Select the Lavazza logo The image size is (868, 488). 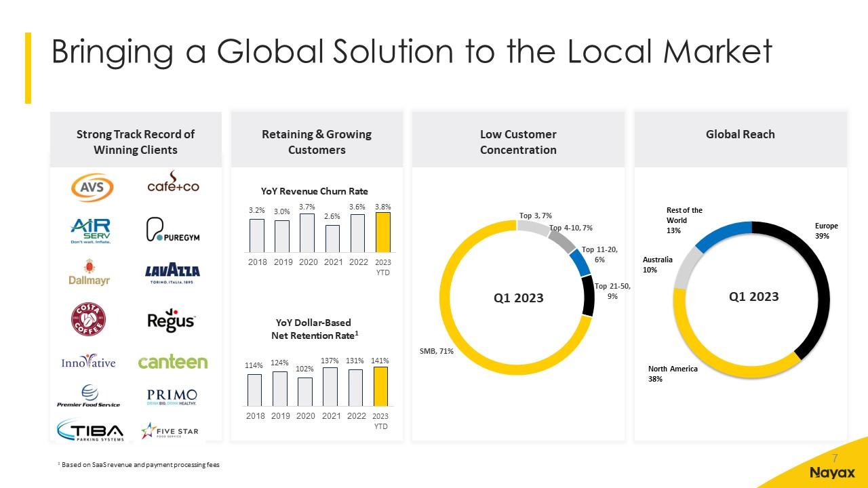[172, 274]
